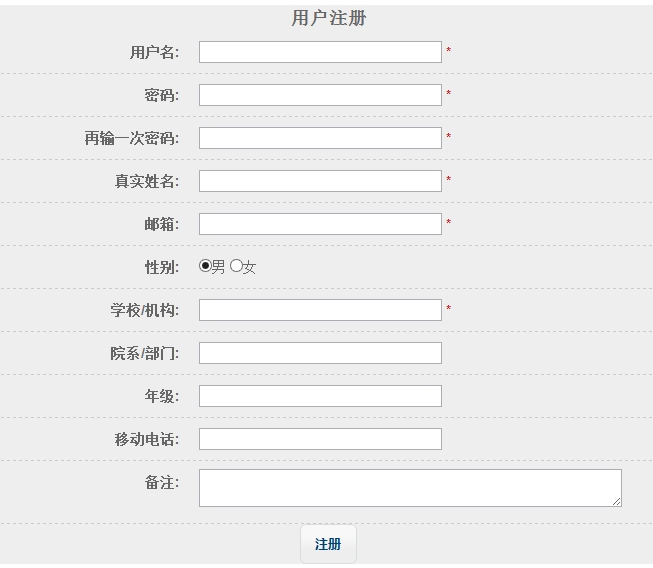
Task: Click the 备注 label text
Action: (x=161, y=483)
